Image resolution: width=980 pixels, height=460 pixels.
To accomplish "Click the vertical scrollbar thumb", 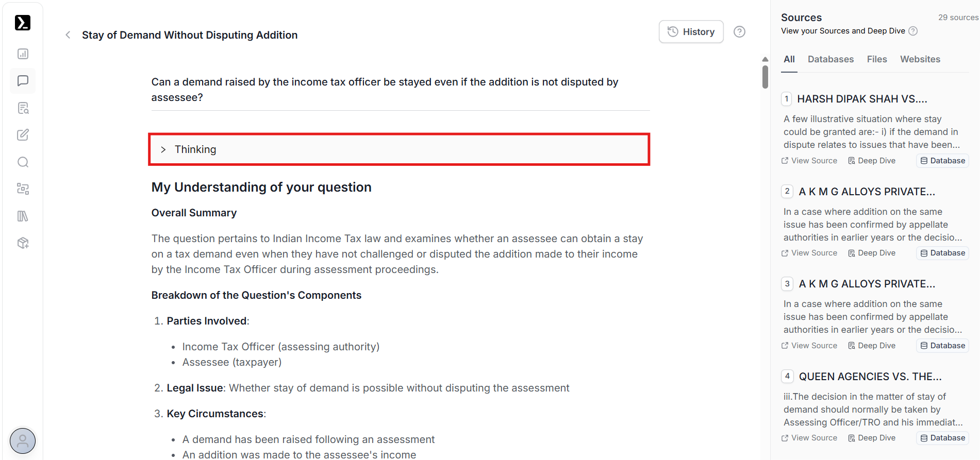I will [765, 76].
